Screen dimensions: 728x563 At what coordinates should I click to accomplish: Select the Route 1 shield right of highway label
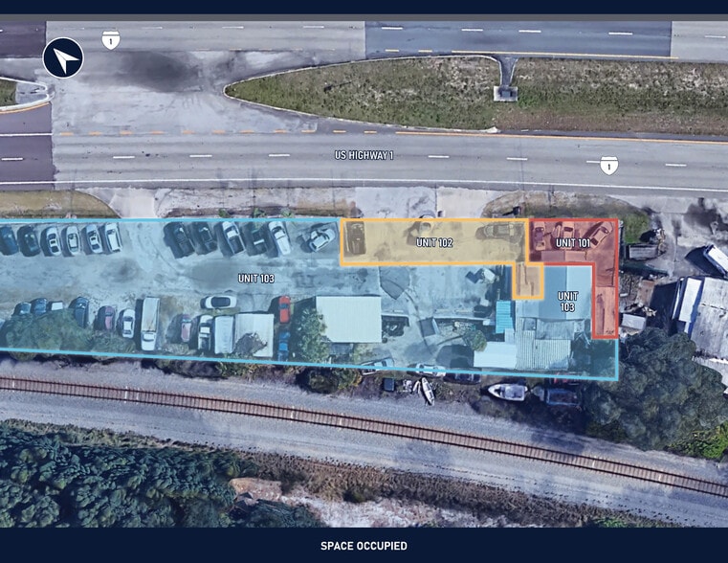tap(608, 166)
